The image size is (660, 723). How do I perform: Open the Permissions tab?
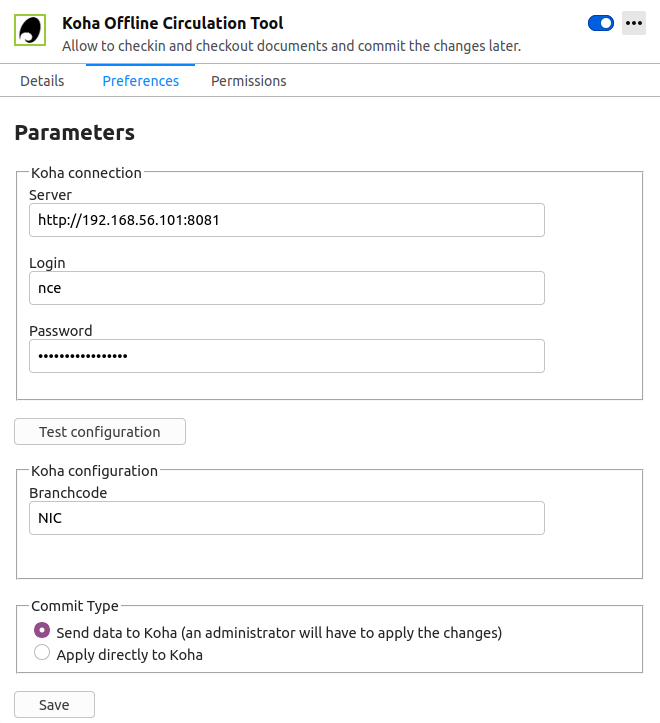(x=248, y=81)
